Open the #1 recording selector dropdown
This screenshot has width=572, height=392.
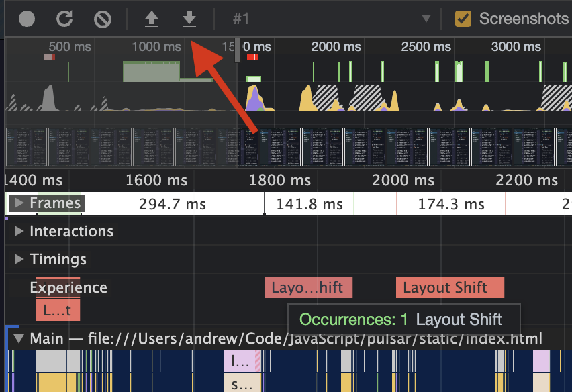(x=428, y=19)
